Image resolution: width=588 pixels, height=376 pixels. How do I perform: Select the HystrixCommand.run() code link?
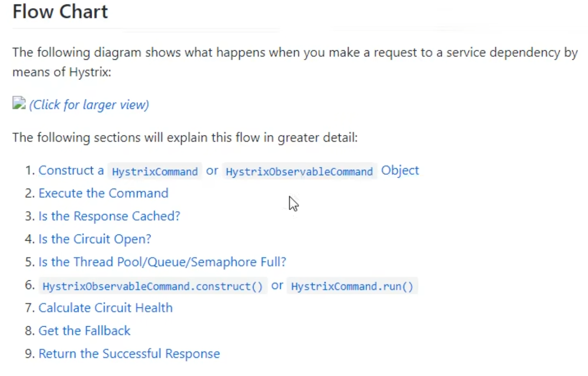[x=352, y=286]
